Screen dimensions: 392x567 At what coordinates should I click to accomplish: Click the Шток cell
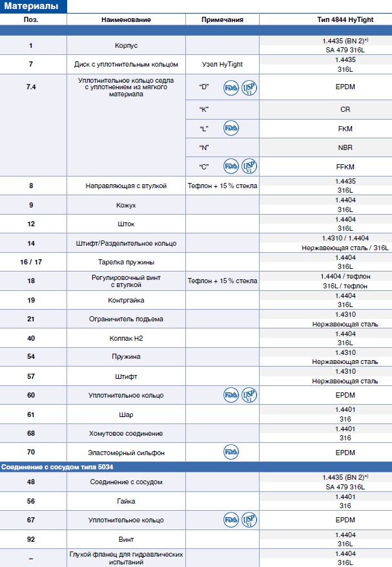coord(126,224)
